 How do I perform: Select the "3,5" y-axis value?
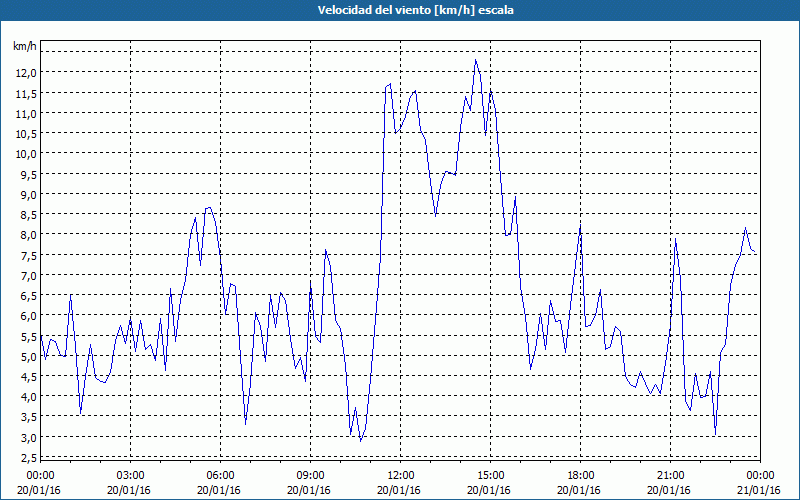pyautogui.click(x=28, y=417)
